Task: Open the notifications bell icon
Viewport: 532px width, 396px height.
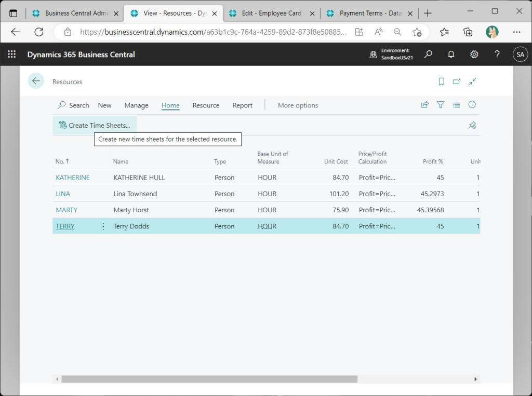Action: click(451, 54)
